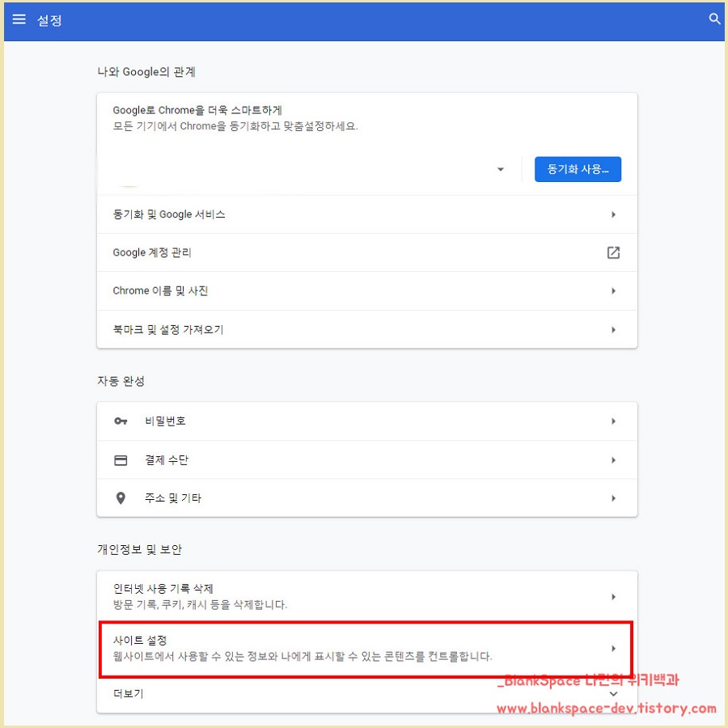Open 동기화 및 Google 서비스 settings
The width and height of the screenshot is (728, 728).
coord(366,214)
